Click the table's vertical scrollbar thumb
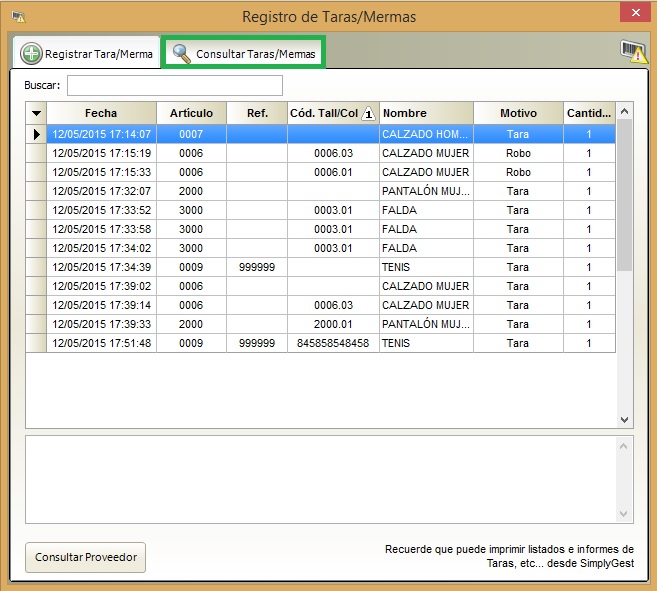 pos(624,195)
